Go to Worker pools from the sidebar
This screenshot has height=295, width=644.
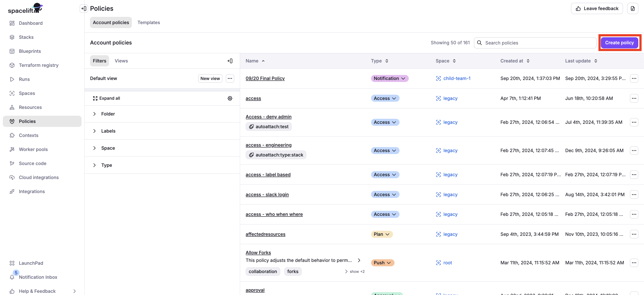tap(33, 149)
